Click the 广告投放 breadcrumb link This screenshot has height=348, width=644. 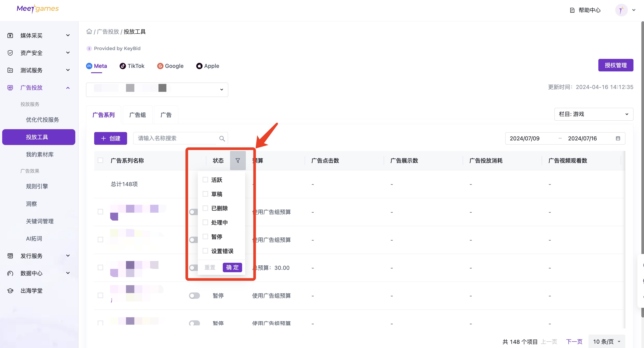coord(108,32)
